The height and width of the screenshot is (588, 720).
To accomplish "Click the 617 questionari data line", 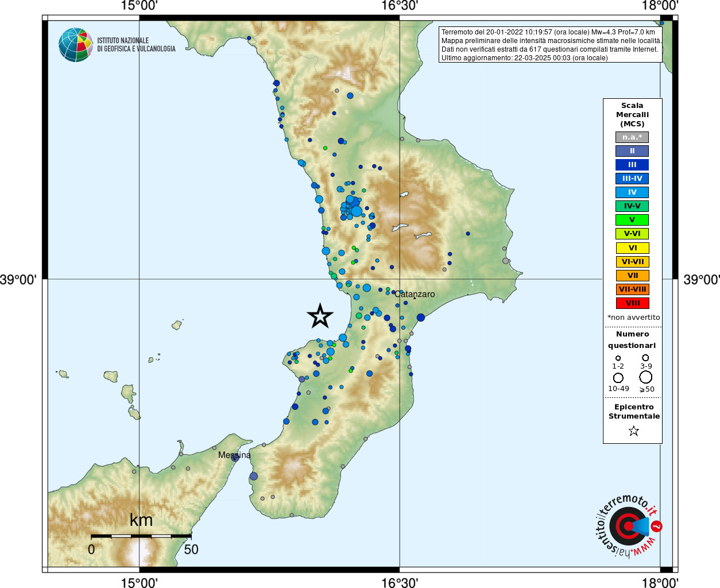I will [549, 49].
